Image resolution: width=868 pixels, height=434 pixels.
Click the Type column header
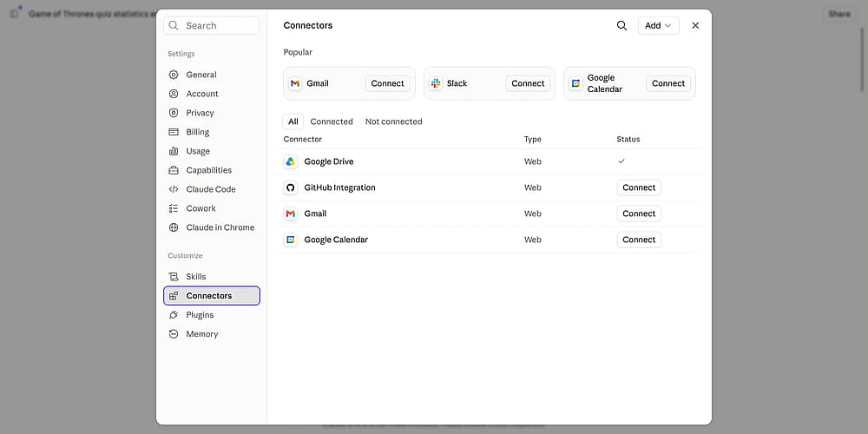tap(533, 139)
